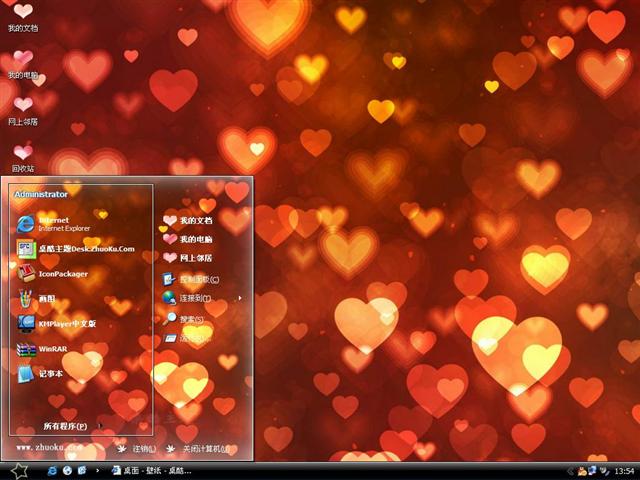Viewport: 640px width, 480px height.
Task: Open the 我的电脑 desktop icon
Action: 23,64
